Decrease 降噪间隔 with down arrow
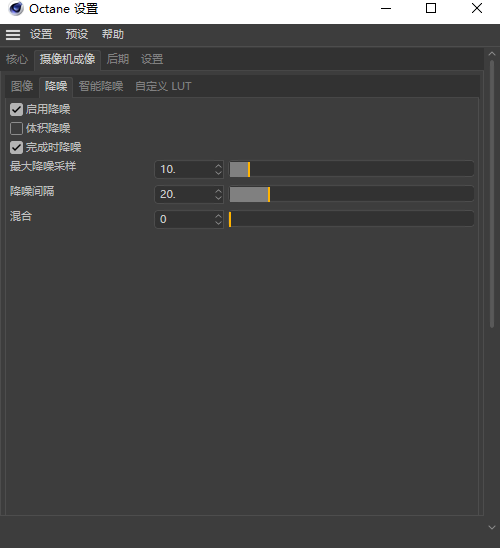 coord(218,198)
